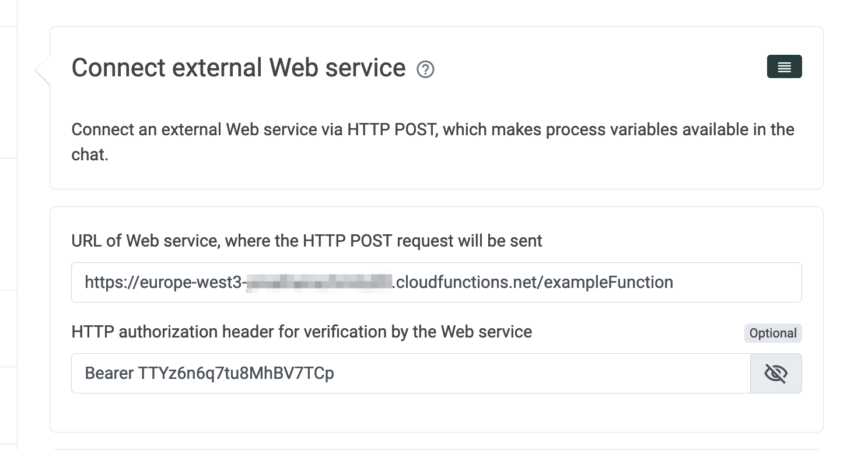Image resolution: width=868 pixels, height=450 pixels.
Task: Click the circled question mark after the heading
Action: coord(425,69)
